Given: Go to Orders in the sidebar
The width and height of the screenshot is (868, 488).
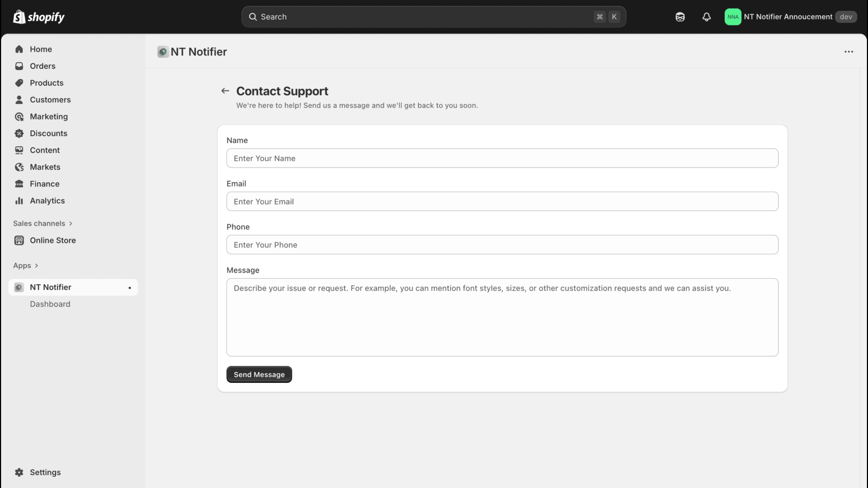Looking at the screenshot, I should [x=42, y=66].
